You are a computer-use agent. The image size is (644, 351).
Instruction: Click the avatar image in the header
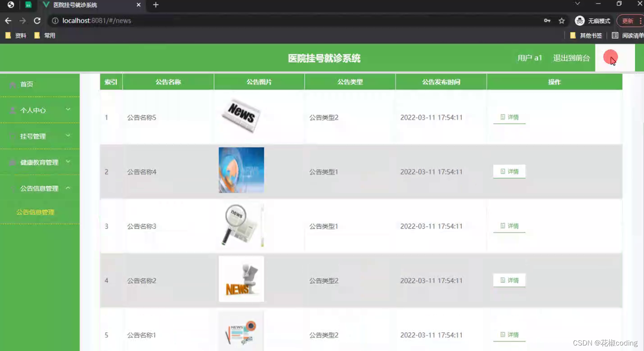click(610, 57)
